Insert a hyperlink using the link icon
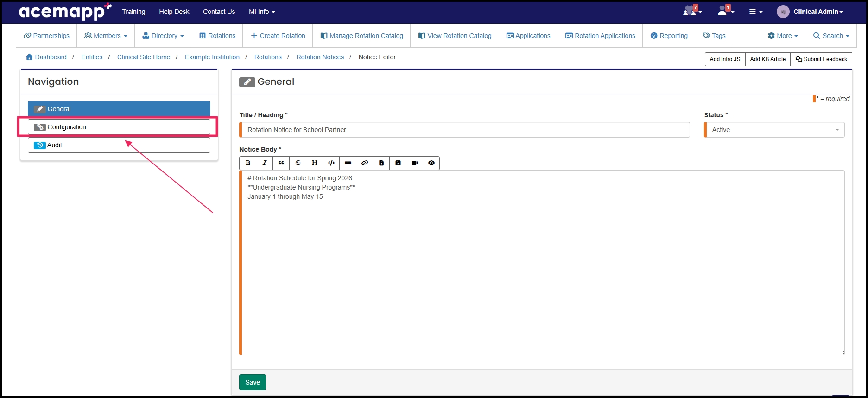Viewport: 868px width, 398px height. click(x=365, y=163)
